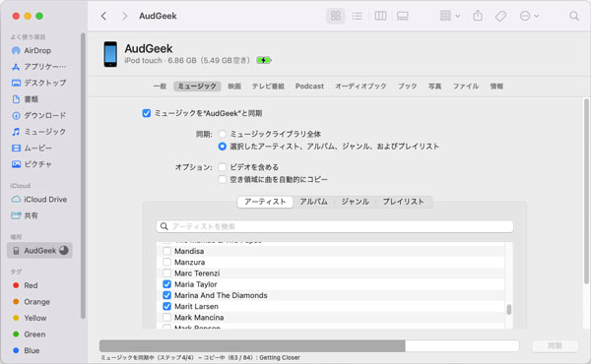This screenshot has width=591, height=364.
Task: Select the プレイリスト segment
Action: [403, 202]
